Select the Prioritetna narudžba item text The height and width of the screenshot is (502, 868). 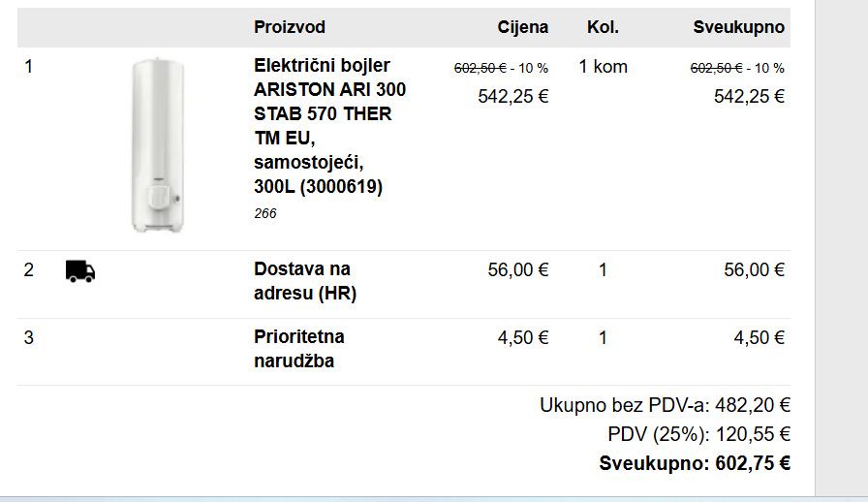click(x=299, y=349)
